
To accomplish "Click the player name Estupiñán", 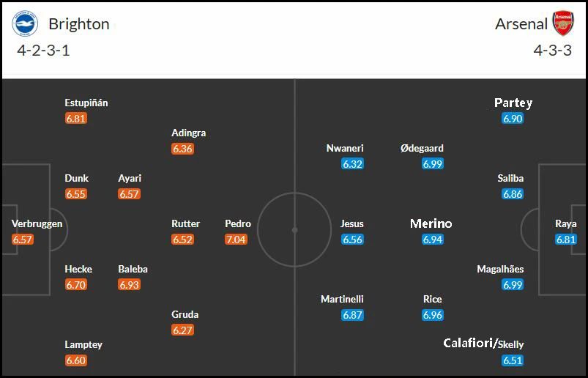I will (86, 103).
